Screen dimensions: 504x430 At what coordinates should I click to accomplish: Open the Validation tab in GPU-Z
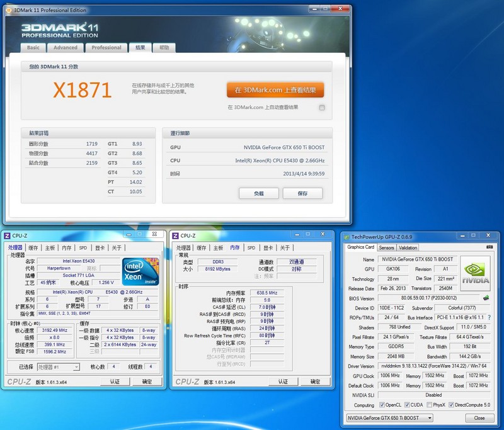point(408,247)
